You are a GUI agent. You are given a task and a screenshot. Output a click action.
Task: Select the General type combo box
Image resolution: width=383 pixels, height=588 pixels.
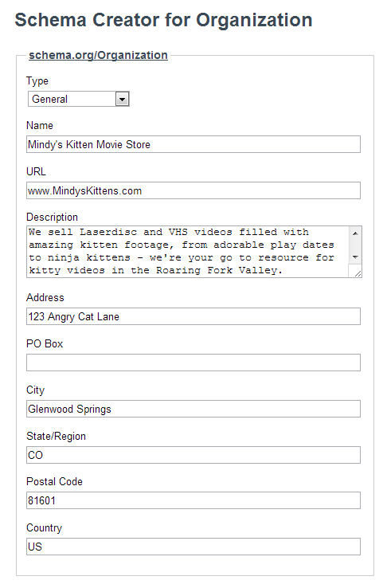click(x=79, y=99)
